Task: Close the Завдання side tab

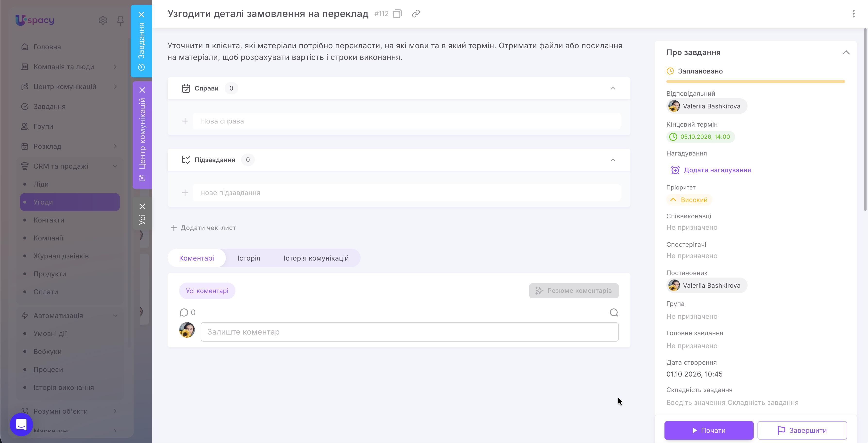Action: tap(142, 15)
